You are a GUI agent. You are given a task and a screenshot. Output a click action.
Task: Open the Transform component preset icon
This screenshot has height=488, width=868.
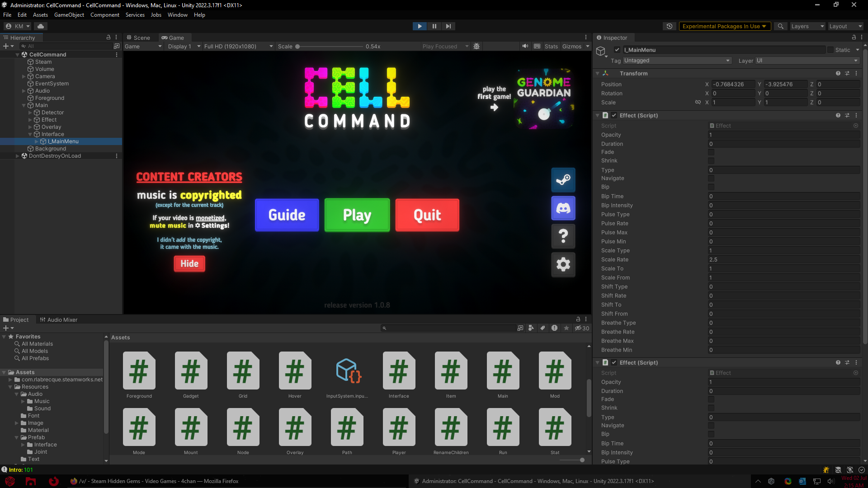tap(847, 73)
